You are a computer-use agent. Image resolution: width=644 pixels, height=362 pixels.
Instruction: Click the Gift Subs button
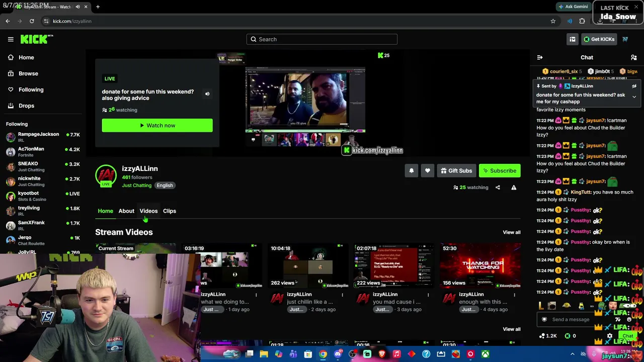(456, 171)
